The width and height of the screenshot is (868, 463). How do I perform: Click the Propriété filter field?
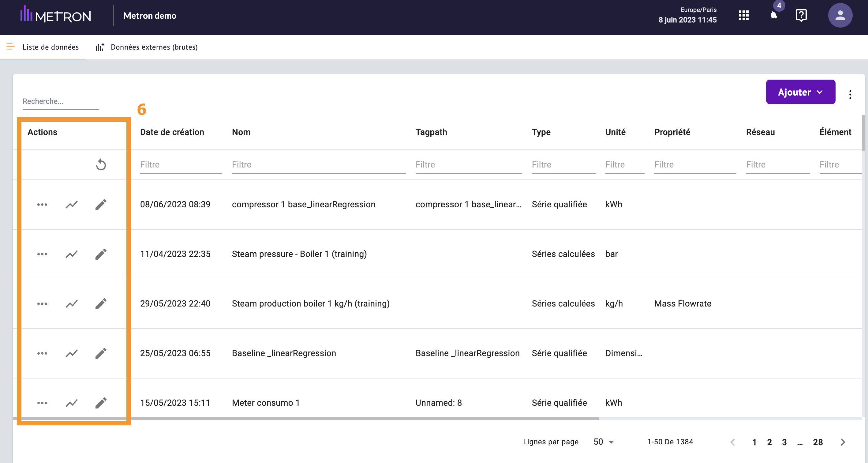click(695, 165)
